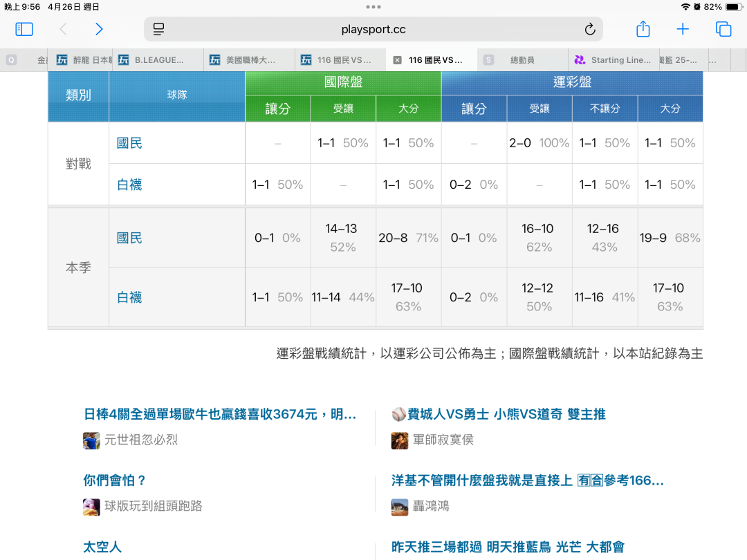Open 國民 team link in 對戰 row

point(129,143)
